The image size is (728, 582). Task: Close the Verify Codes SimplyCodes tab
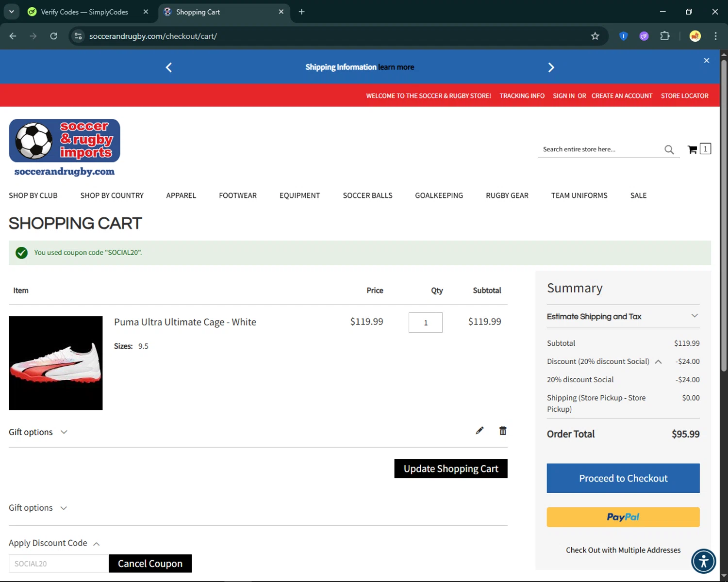[x=146, y=12]
